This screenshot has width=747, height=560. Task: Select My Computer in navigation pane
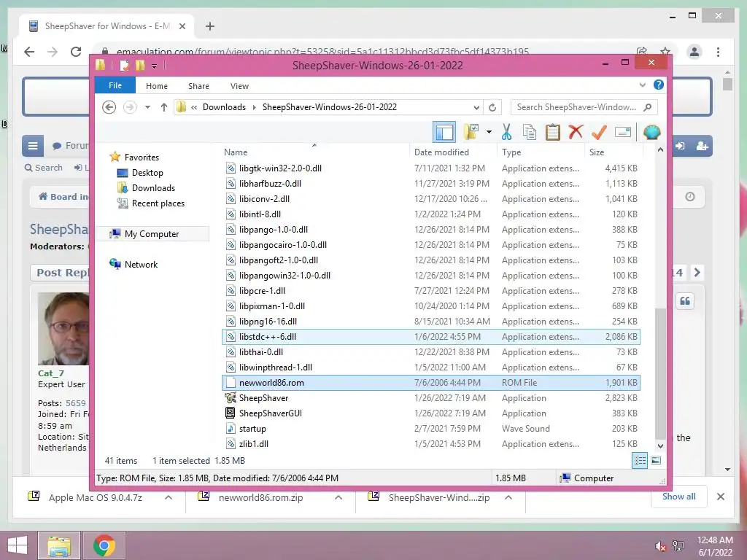(152, 234)
